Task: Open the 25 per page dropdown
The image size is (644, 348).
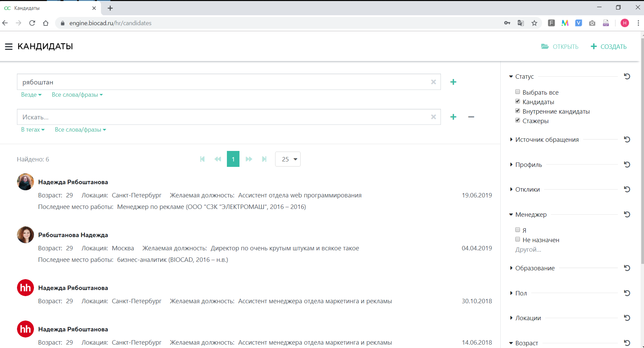Action: point(288,159)
